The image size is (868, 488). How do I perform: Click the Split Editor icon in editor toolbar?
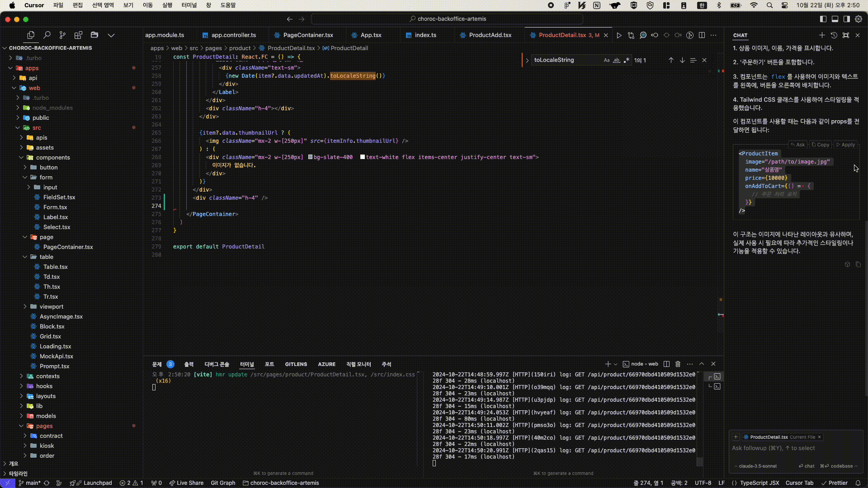[x=702, y=35]
